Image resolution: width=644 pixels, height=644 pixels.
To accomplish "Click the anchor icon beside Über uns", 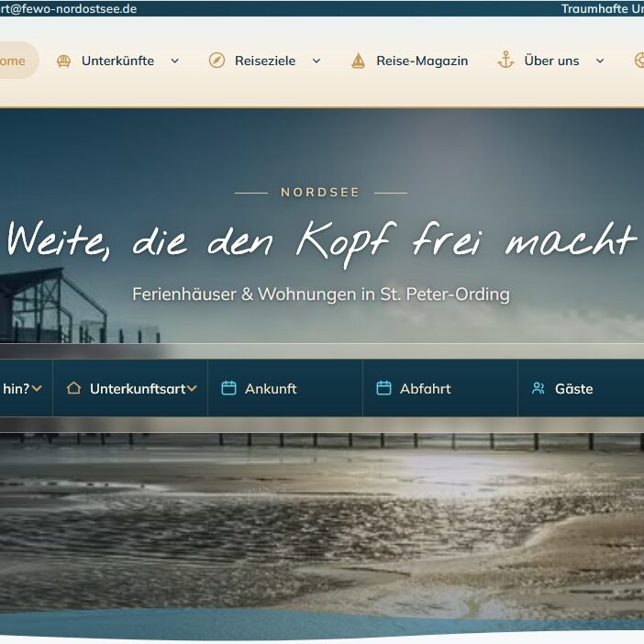I will click(x=506, y=60).
